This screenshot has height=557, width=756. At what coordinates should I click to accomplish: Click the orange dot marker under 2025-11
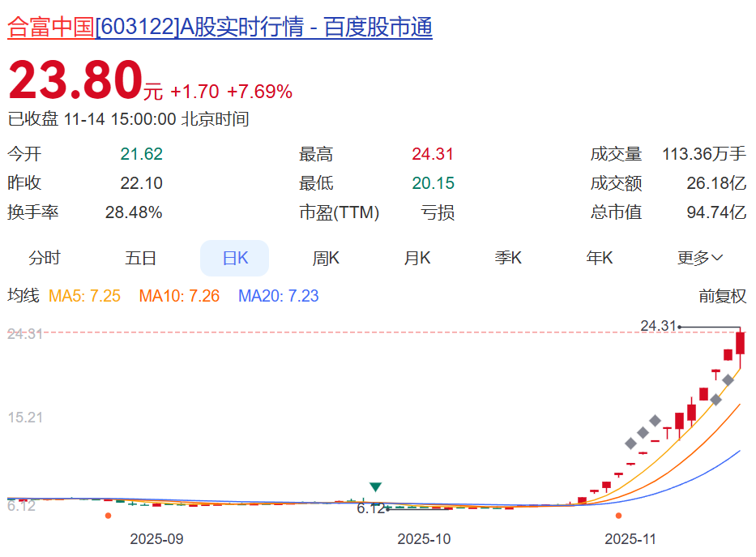620,516
